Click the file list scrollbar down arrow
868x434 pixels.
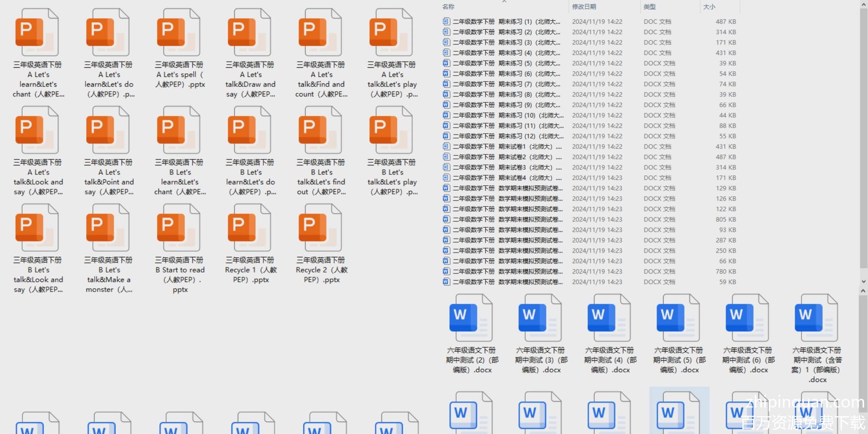tap(863, 282)
